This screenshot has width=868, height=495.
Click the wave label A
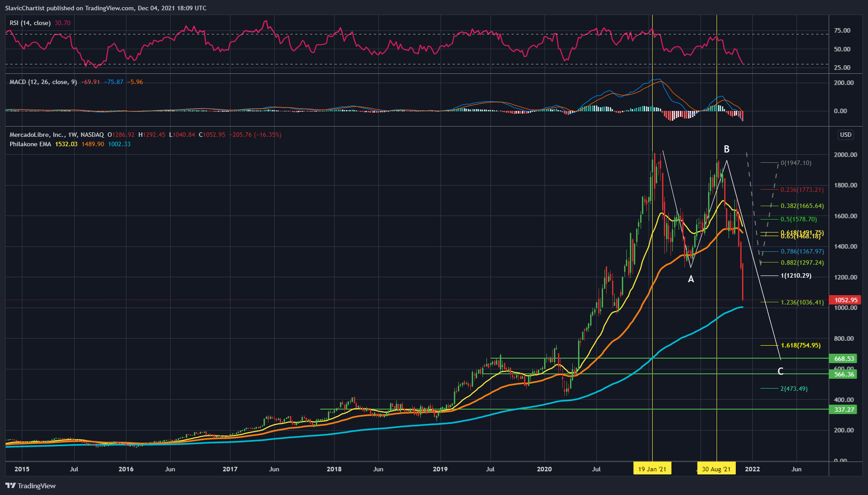[691, 279]
